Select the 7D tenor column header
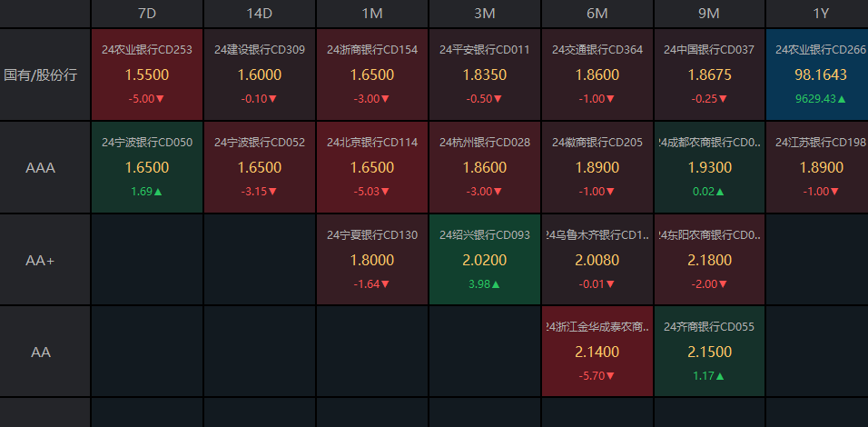This screenshot has height=427, width=868. click(146, 14)
